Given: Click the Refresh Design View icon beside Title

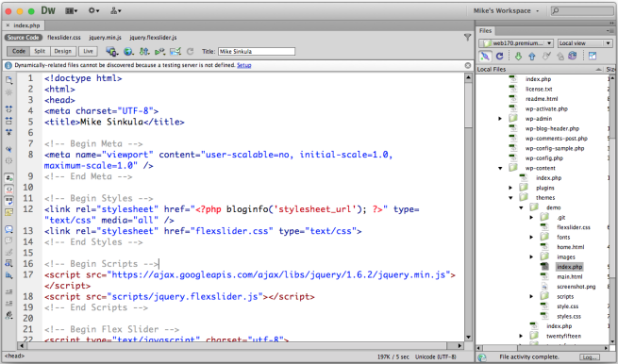Looking at the screenshot, I should pos(190,51).
